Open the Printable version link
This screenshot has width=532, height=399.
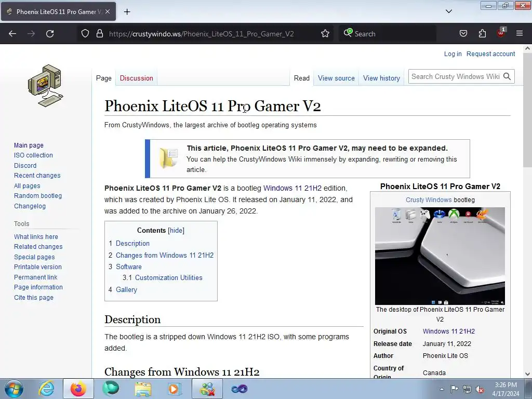click(38, 267)
